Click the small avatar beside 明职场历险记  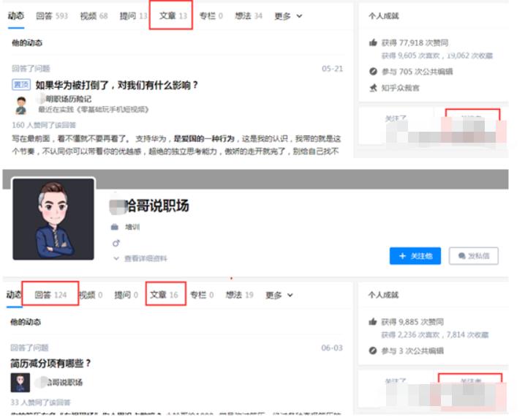pos(21,105)
